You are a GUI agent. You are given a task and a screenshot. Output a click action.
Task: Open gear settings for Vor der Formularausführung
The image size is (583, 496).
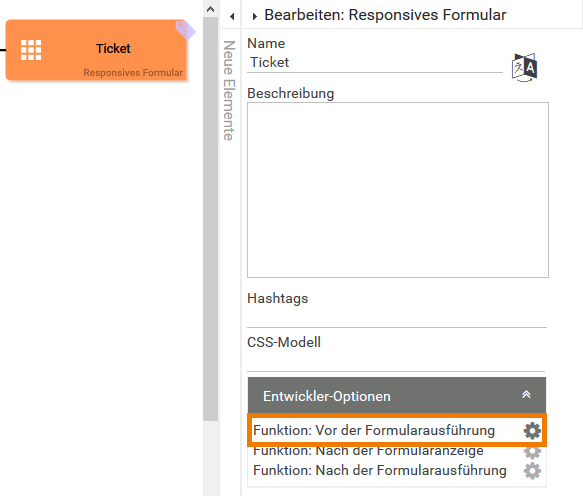532,431
